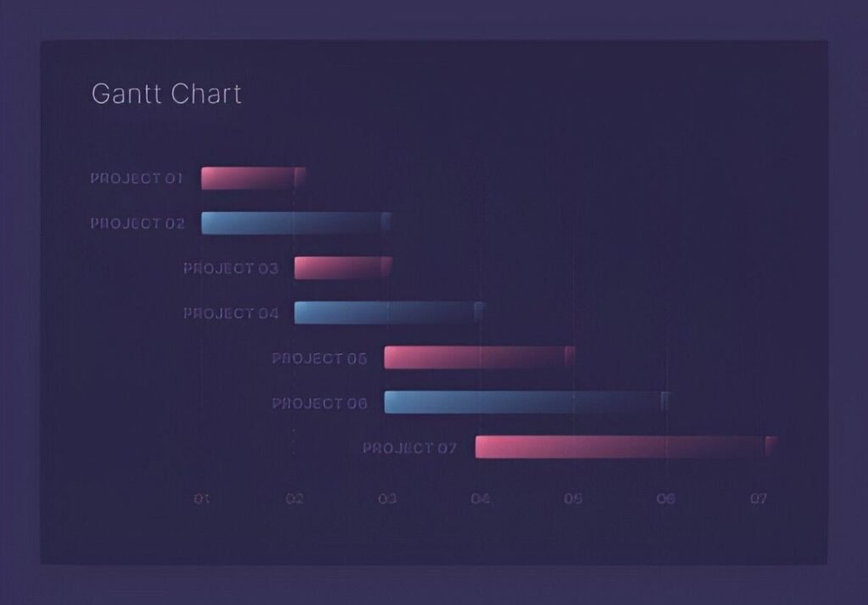Select the blue PROJECT 04 bar
This screenshot has height=605, width=868.
tap(386, 313)
